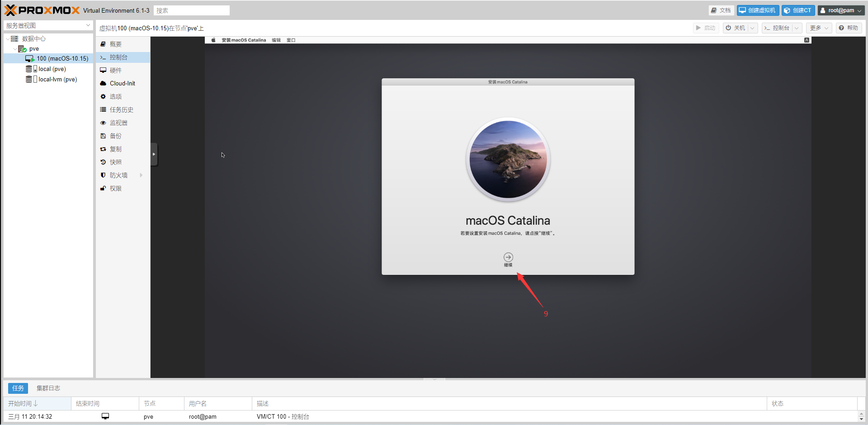Collapse the pve node tree
Viewport: 868px width, 425px height.
point(15,49)
